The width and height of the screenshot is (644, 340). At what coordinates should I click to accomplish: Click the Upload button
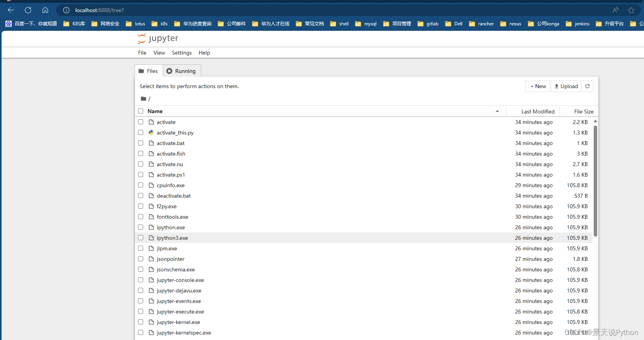(566, 86)
